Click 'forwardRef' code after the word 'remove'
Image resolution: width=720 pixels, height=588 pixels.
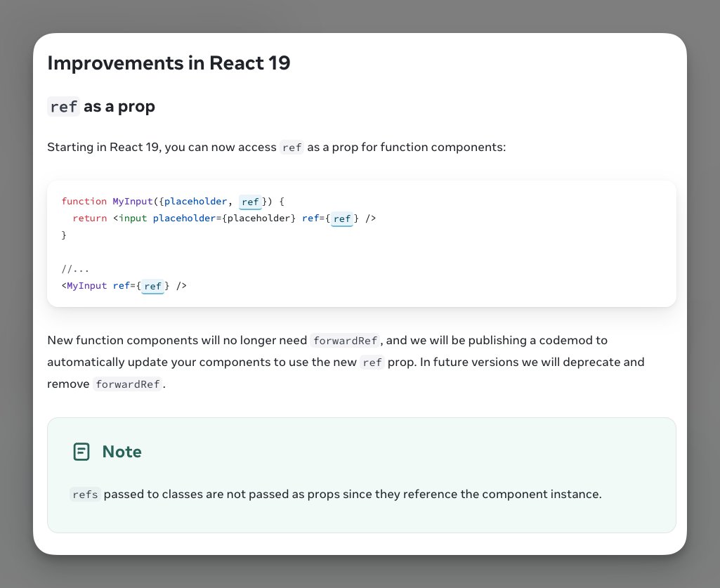pyautogui.click(x=128, y=384)
